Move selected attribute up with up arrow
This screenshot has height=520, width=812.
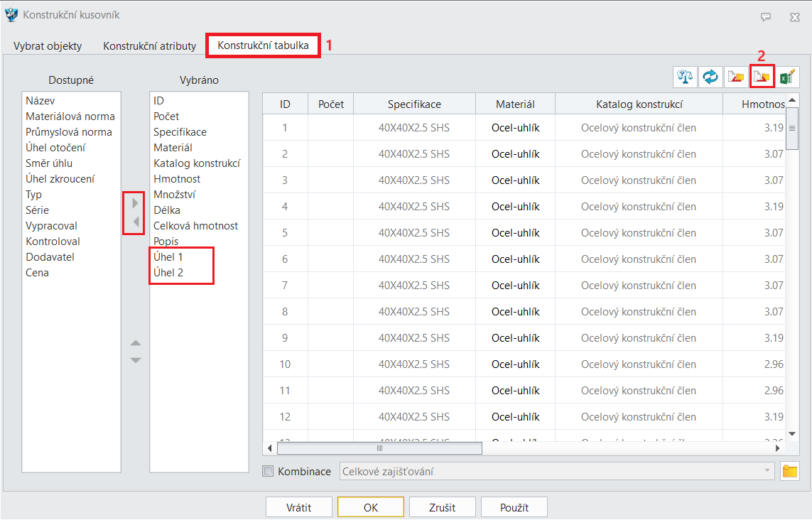(136, 344)
